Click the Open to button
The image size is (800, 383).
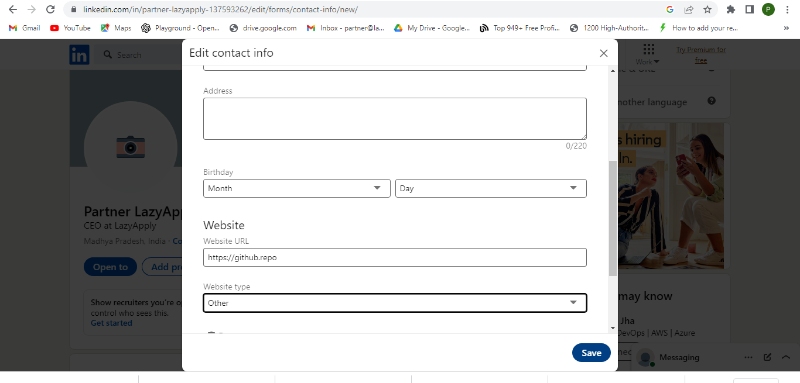110,267
